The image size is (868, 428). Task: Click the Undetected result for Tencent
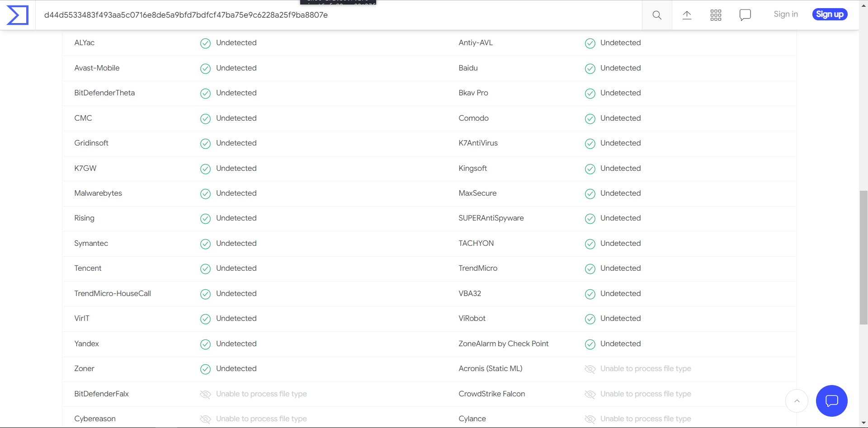[236, 268]
